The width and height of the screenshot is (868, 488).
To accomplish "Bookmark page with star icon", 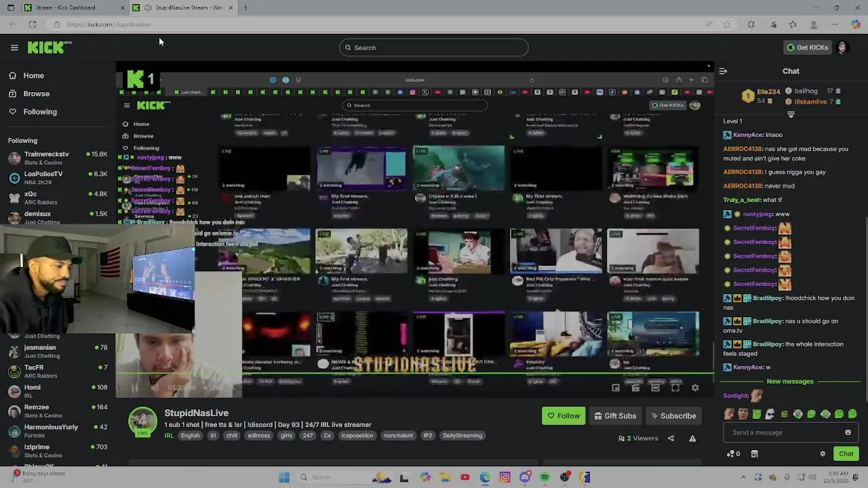I will click(727, 24).
